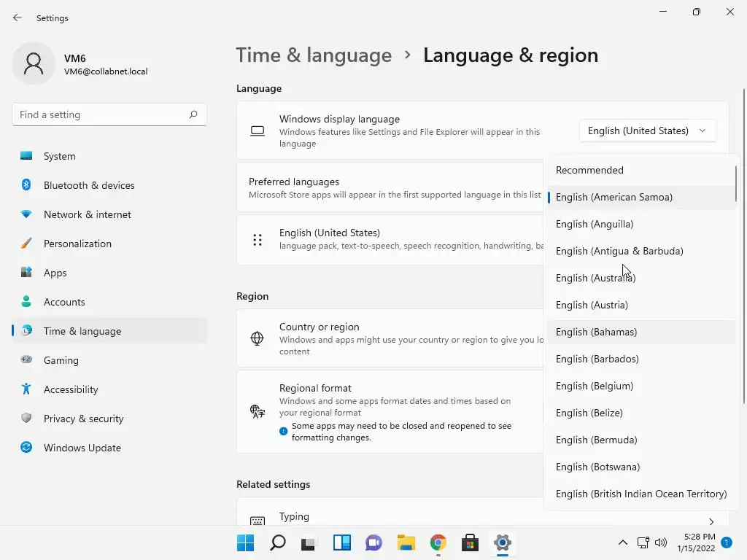Viewport: 747px width, 560px height.
Task: Click the English (United States) preferred language row
Action: coord(390,239)
